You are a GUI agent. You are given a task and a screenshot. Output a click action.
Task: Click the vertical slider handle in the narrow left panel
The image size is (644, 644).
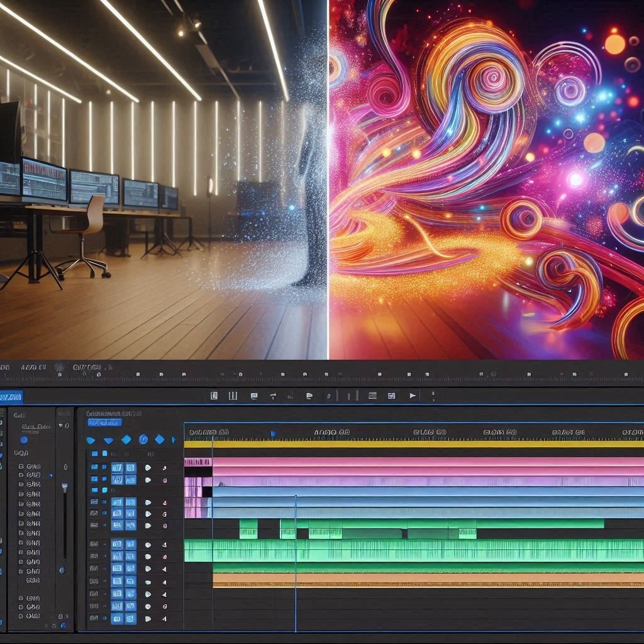pyautogui.click(x=64, y=487)
